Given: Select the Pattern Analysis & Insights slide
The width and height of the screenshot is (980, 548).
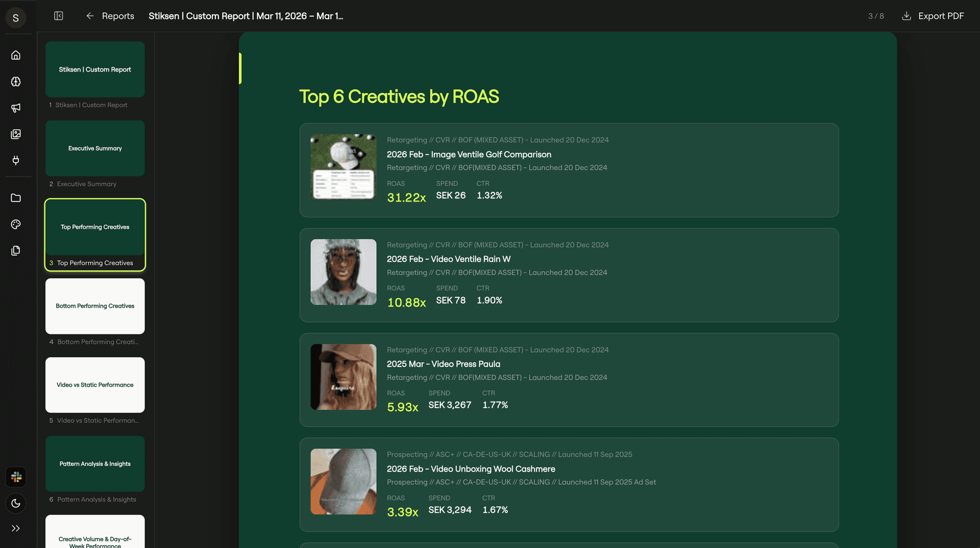Looking at the screenshot, I should (x=95, y=464).
